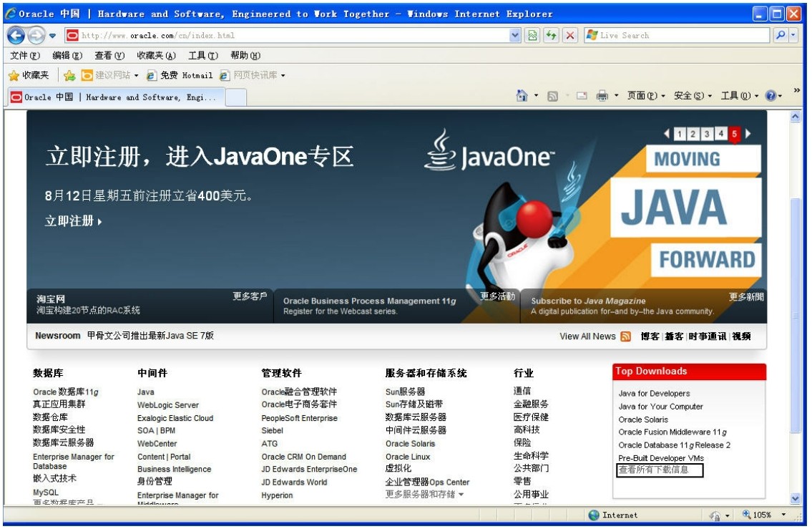Click the Forward navigation arrow
The height and width of the screenshot is (529, 812).
coord(36,36)
